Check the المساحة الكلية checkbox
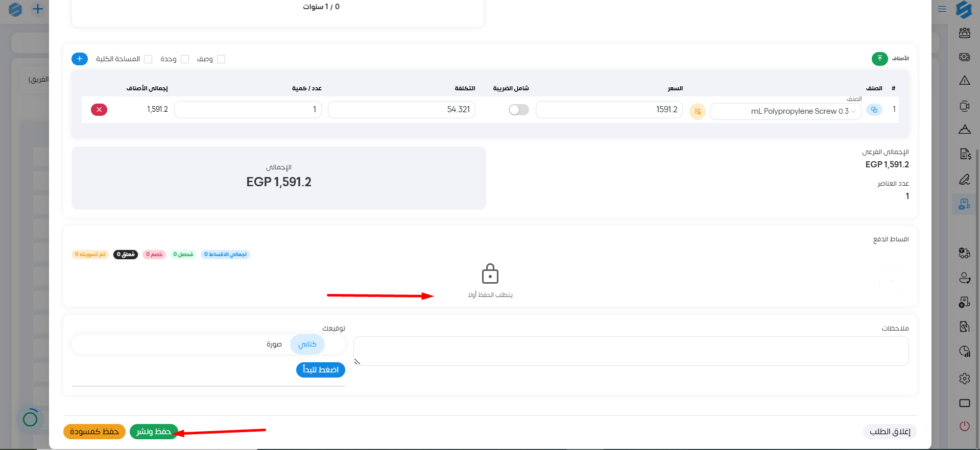 [x=148, y=59]
